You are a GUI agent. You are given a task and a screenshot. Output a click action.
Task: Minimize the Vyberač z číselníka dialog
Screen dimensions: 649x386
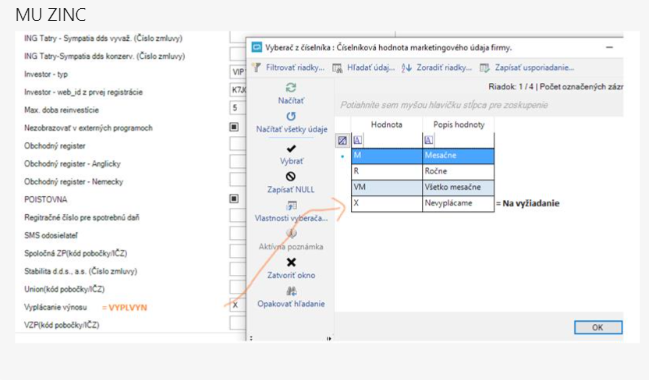coord(609,48)
